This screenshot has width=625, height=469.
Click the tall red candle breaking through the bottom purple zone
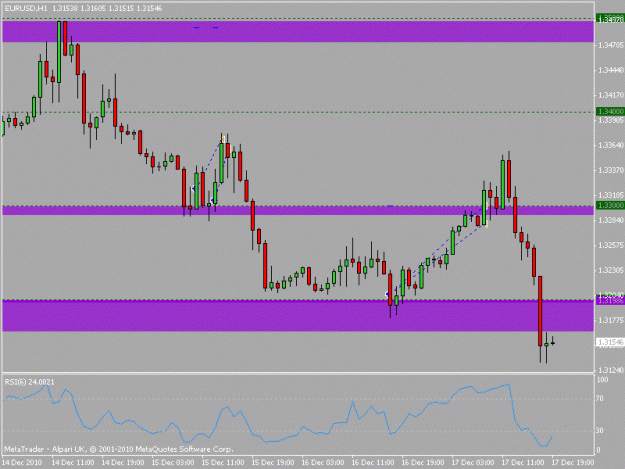coord(540,311)
